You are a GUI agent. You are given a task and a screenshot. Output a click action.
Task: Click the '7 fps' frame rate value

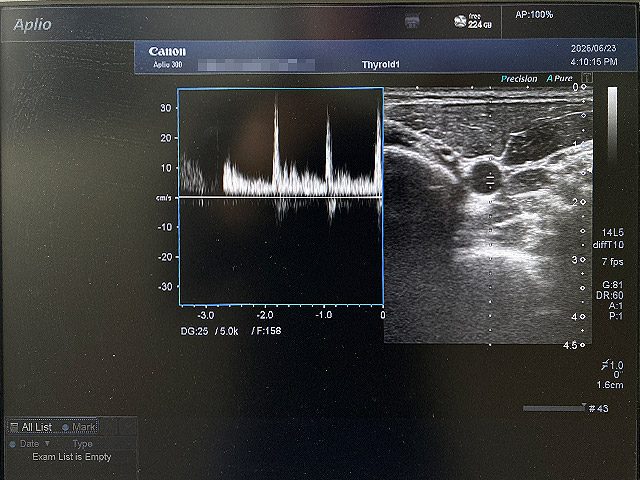pyautogui.click(x=612, y=262)
